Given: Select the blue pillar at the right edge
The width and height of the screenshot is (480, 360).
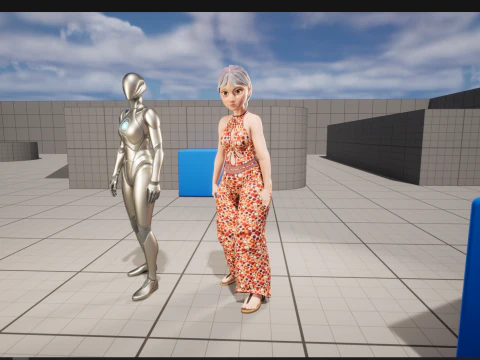Looking at the screenshot, I should coord(469,277).
